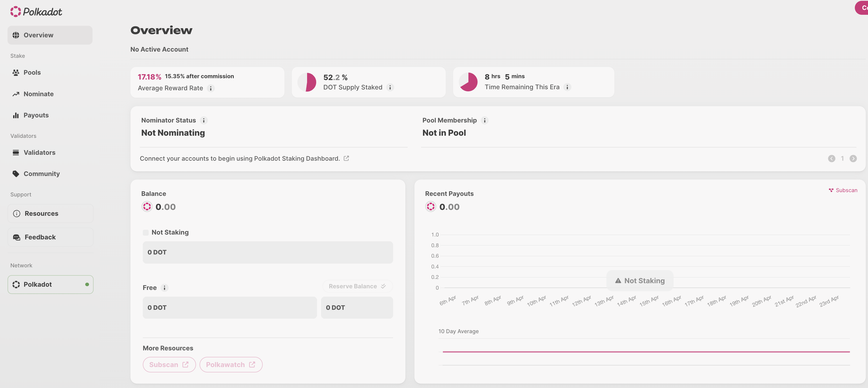The width and height of the screenshot is (868, 388).
Task: Click the Not Staking 0 DOT bar
Action: (x=268, y=252)
